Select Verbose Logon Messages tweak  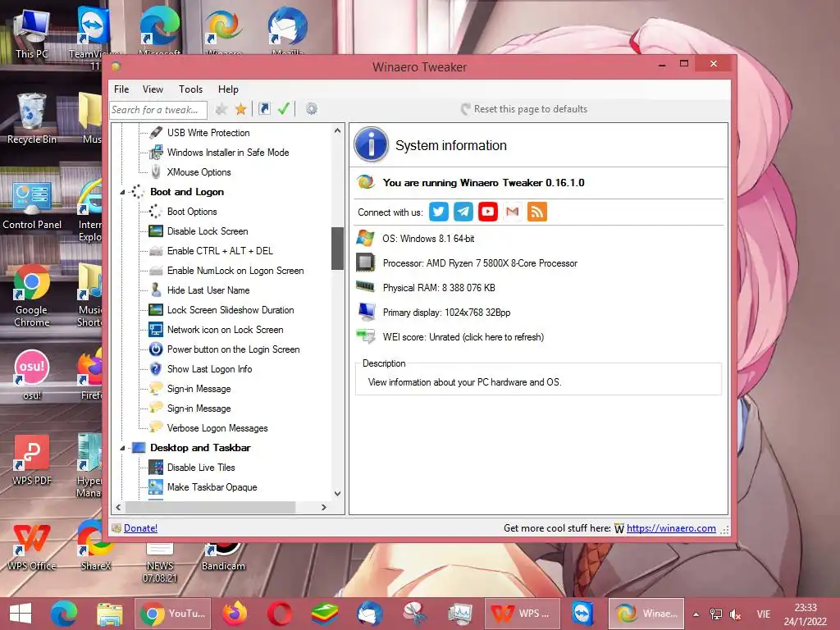click(x=217, y=428)
